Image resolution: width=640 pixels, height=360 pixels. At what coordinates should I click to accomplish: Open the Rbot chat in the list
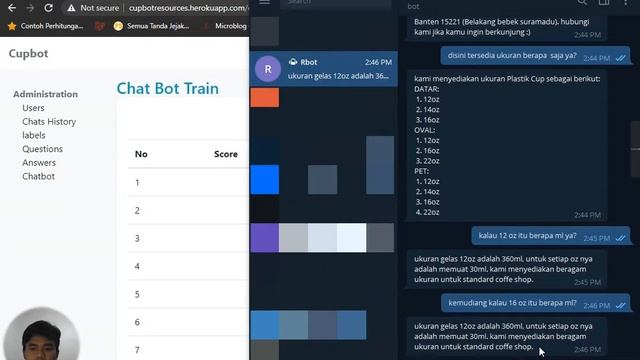(x=324, y=69)
